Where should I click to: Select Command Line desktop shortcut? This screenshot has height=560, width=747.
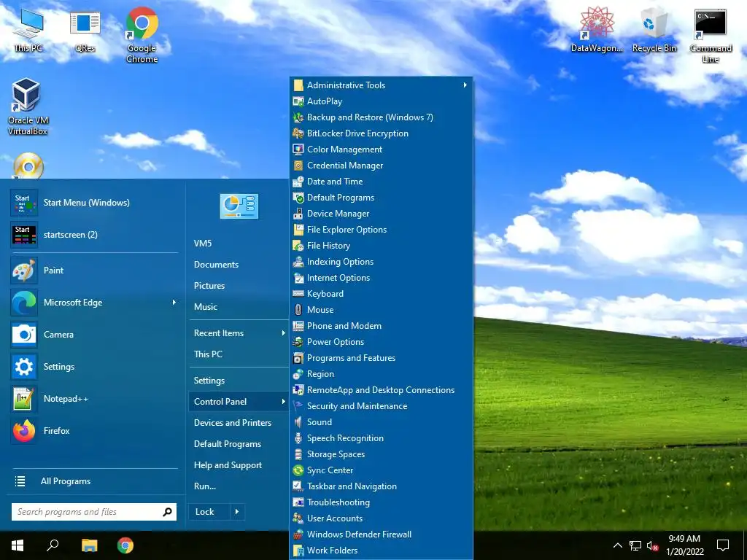[711, 36]
